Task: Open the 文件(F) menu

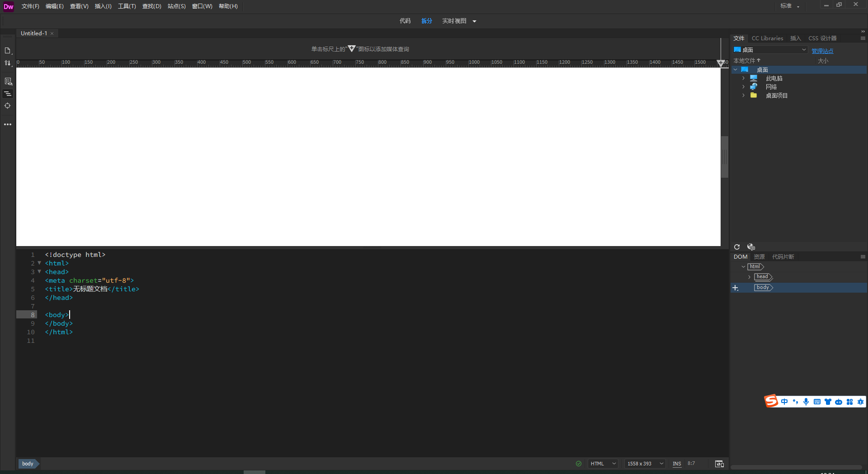Action: tap(30, 6)
